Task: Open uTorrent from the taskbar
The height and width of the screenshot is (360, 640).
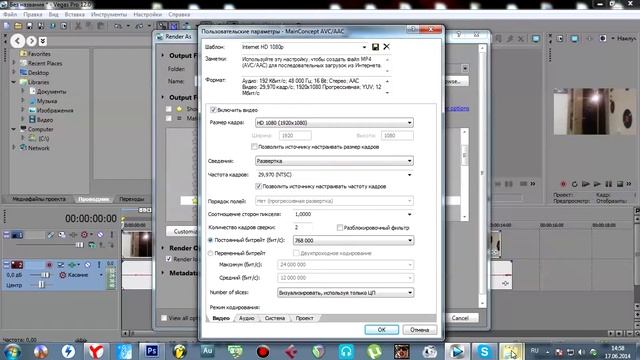Action: [374, 351]
